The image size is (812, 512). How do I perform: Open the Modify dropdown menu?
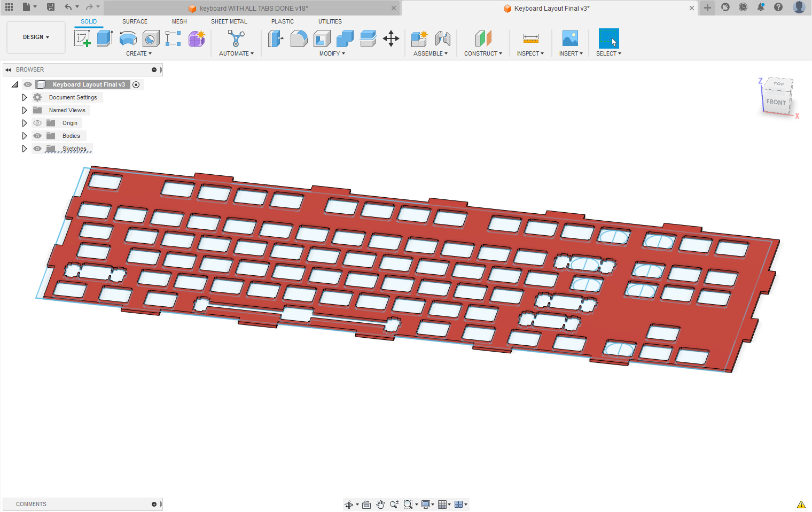click(x=332, y=53)
